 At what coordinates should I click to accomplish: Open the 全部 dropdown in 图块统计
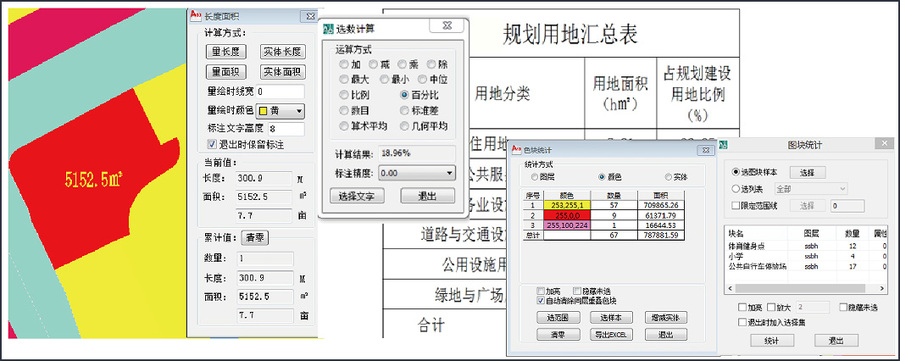(810, 188)
